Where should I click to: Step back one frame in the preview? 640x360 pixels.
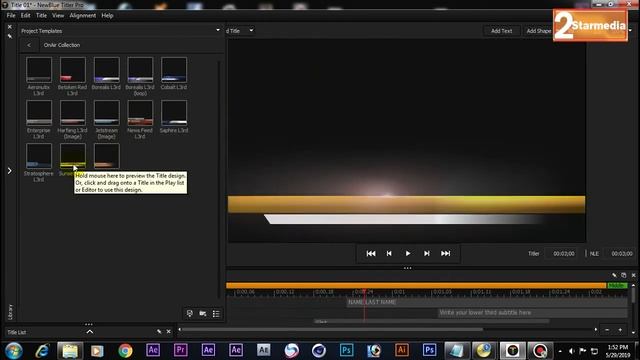[x=389, y=253]
